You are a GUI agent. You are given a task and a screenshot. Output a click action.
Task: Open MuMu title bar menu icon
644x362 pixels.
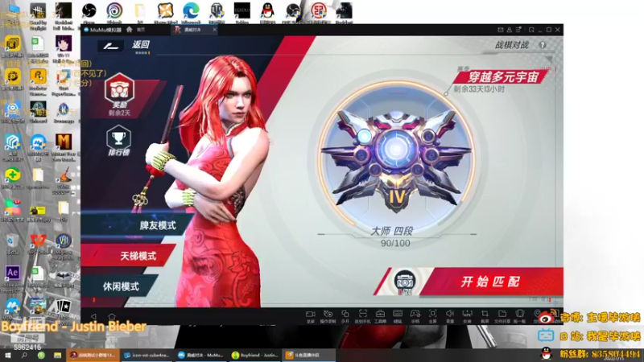tap(518, 30)
